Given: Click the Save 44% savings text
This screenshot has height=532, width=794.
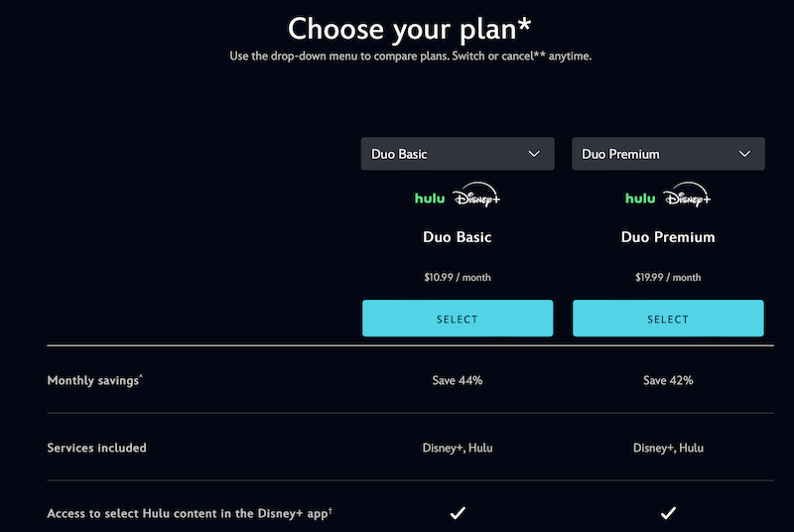Looking at the screenshot, I should point(458,381).
